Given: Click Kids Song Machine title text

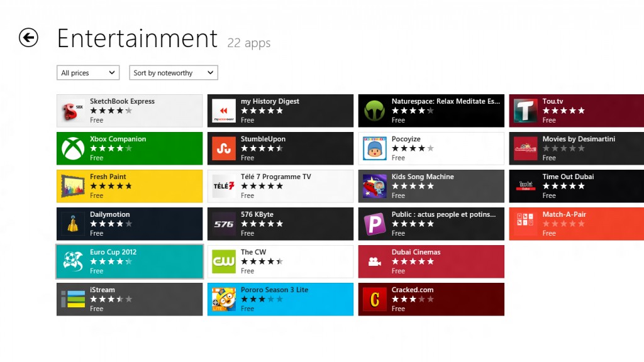Looking at the screenshot, I should [423, 177].
